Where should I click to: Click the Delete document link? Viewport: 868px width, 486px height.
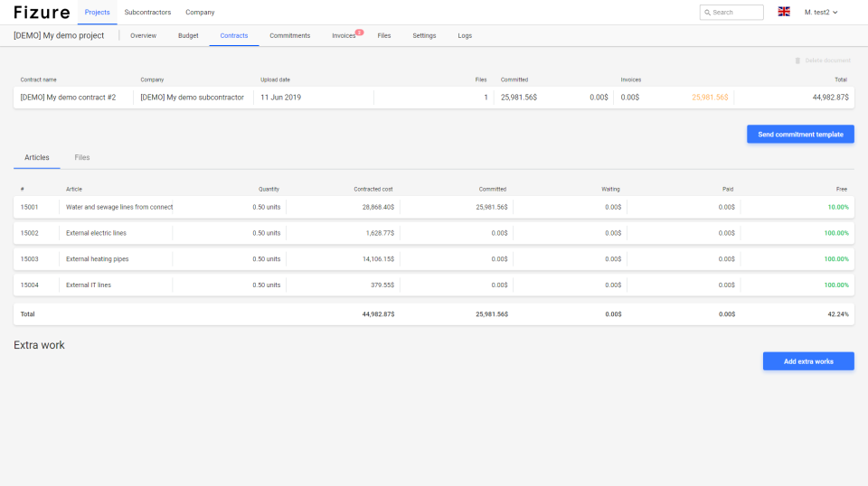click(x=827, y=61)
